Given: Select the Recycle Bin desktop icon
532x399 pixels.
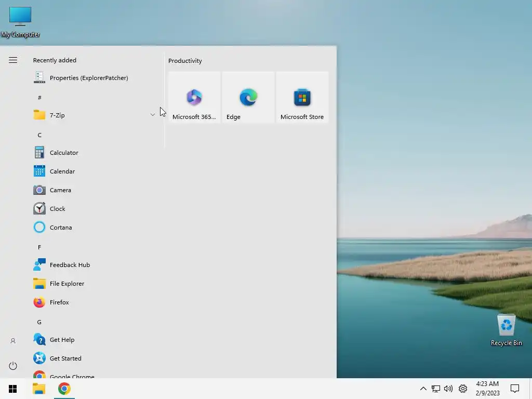Looking at the screenshot, I should (x=506, y=330).
